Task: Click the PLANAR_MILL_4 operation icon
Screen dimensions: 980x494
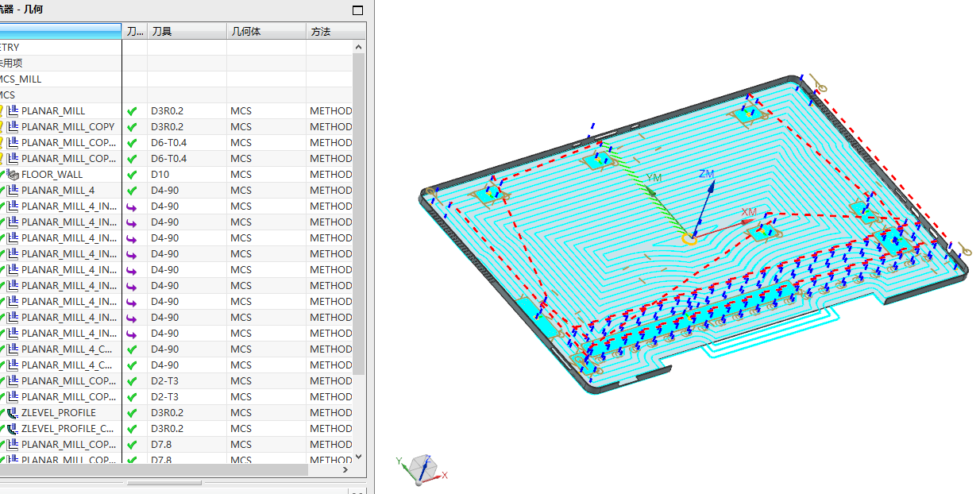Action: click(12, 190)
